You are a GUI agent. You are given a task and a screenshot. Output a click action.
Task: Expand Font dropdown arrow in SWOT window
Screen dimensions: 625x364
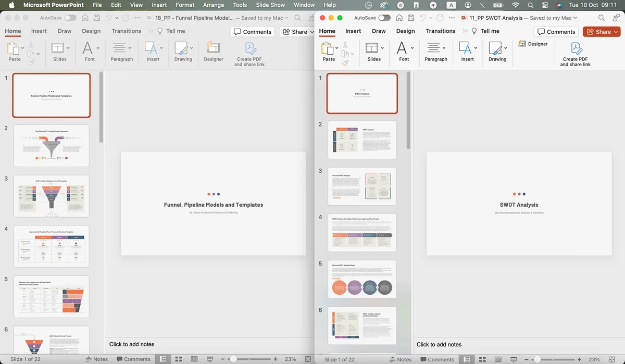pos(412,48)
